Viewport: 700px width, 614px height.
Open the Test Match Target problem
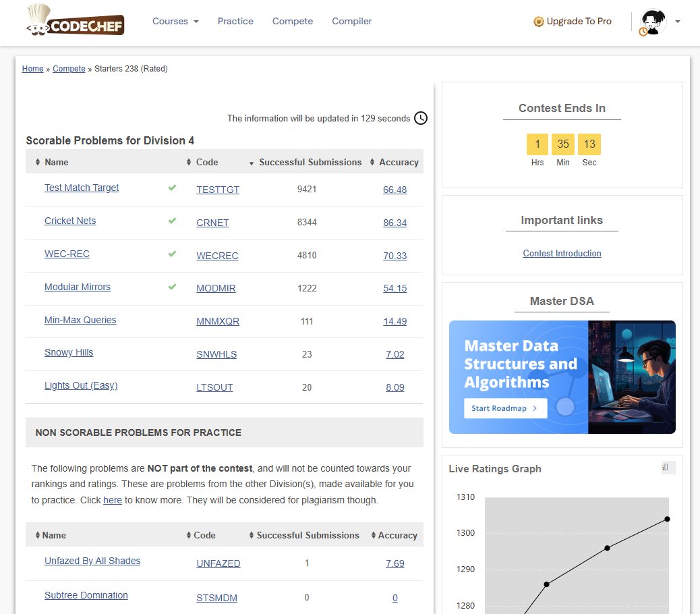point(81,188)
